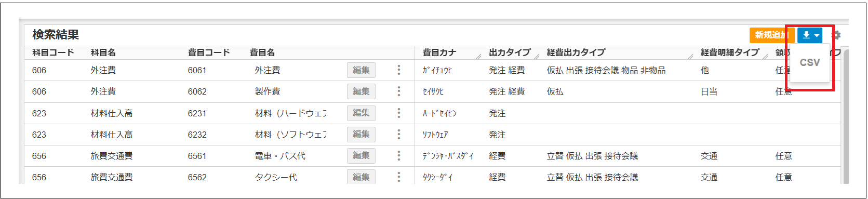This screenshot has height=199, width=868.
Task: Open three-dot menu for 製作費 row
Action: (x=399, y=91)
